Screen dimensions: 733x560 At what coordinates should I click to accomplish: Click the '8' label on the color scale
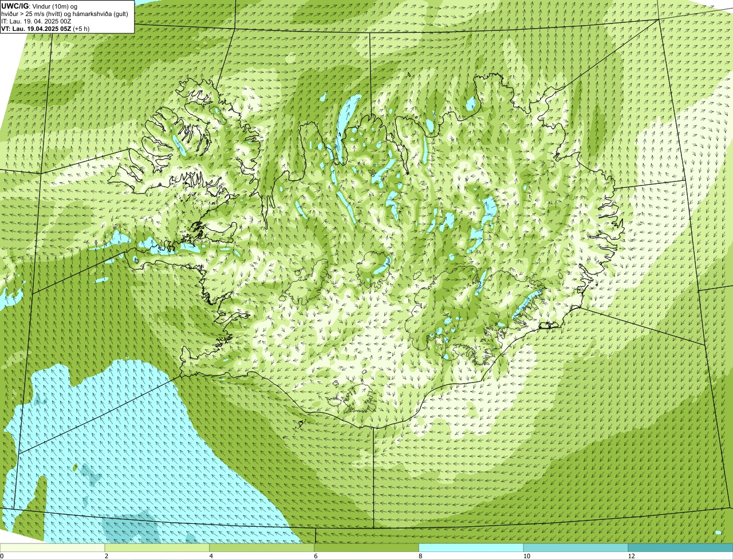point(420,556)
